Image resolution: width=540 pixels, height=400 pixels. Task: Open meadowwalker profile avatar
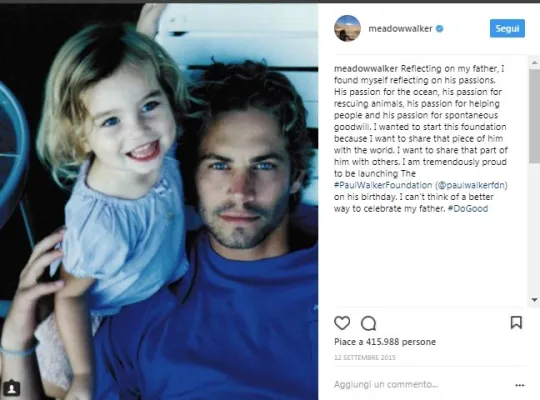click(347, 28)
